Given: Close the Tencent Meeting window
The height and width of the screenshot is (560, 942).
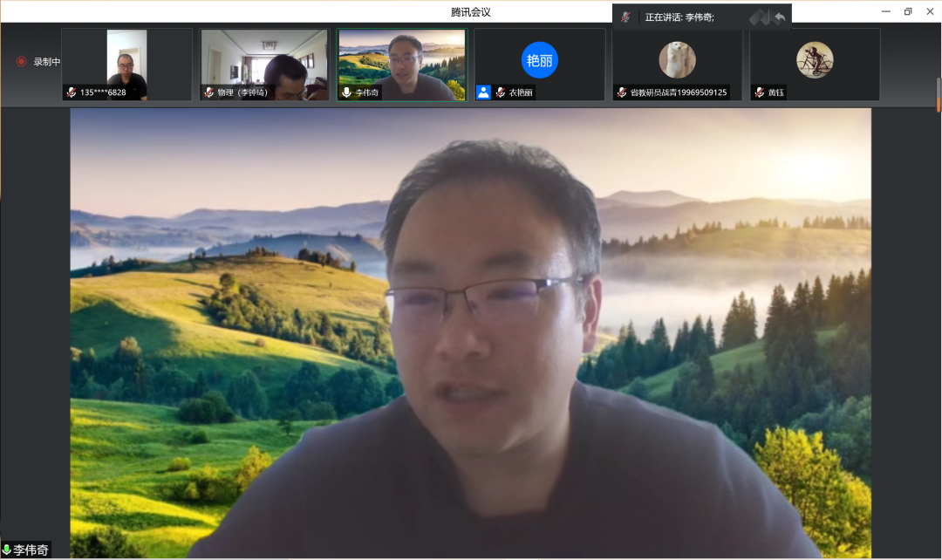Looking at the screenshot, I should (x=930, y=11).
